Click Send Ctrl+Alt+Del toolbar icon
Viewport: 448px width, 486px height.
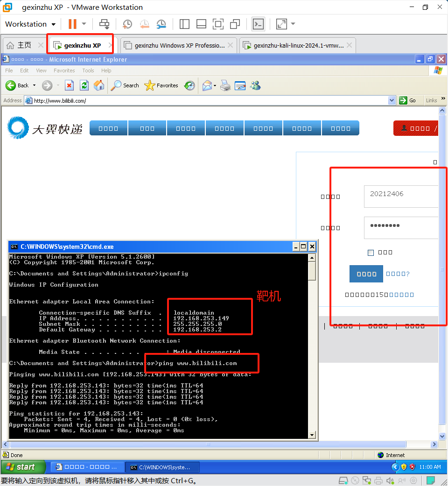(104, 24)
